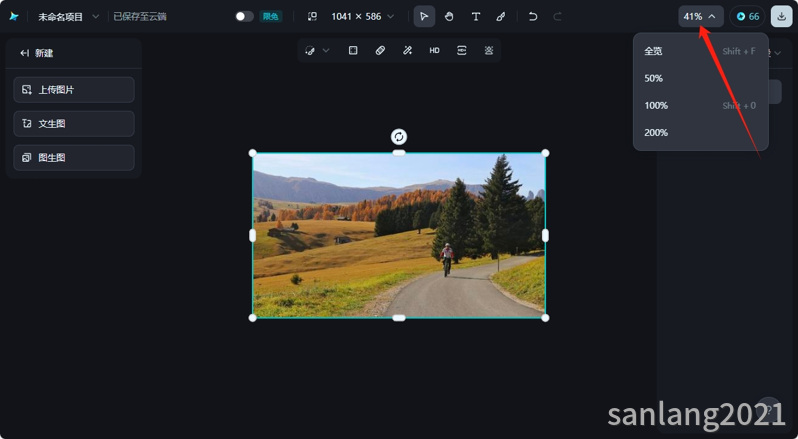Choose 50% zoom from the menu
This screenshot has height=439, width=798.
click(654, 78)
